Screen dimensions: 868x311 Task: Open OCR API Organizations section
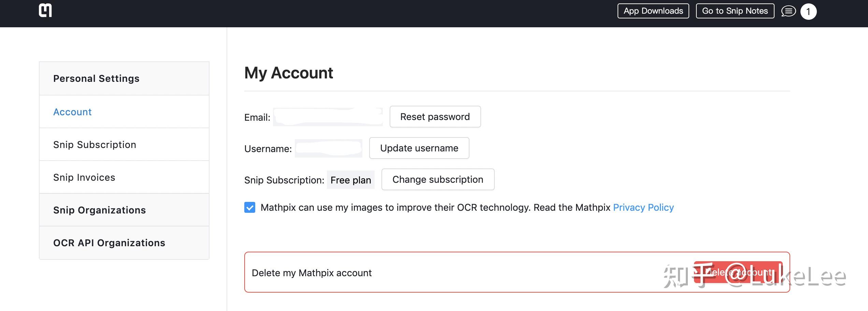(x=109, y=243)
